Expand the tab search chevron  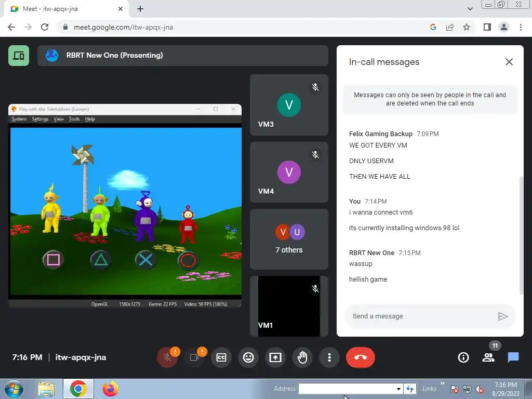(470, 9)
